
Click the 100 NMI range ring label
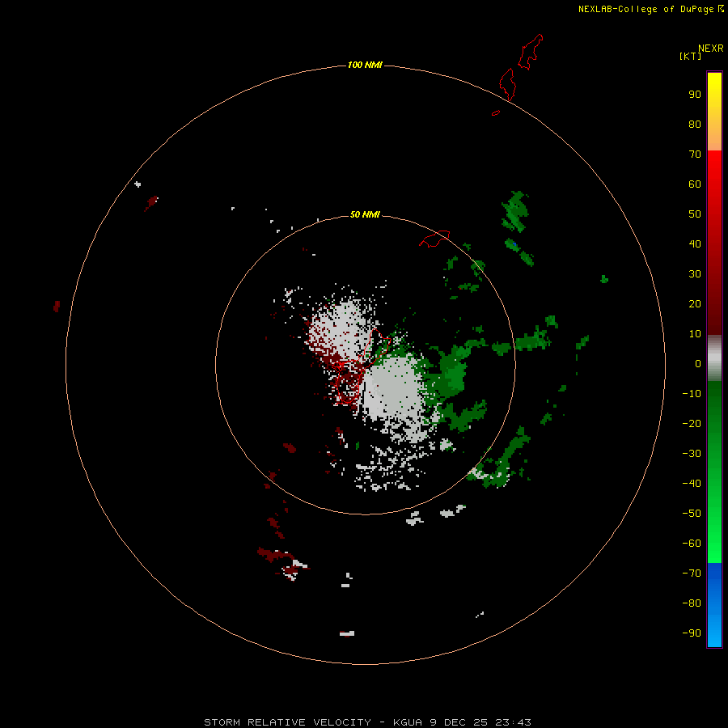(365, 65)
